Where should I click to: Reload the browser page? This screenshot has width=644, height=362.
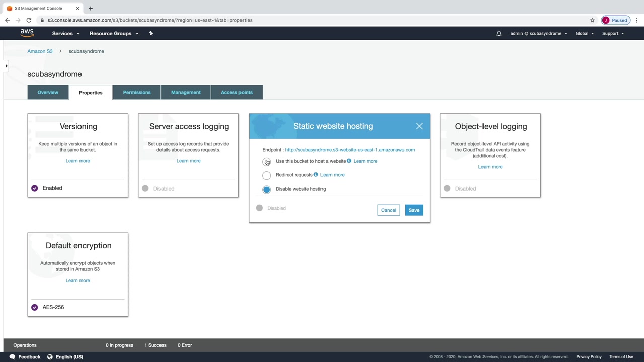(29, 20)
